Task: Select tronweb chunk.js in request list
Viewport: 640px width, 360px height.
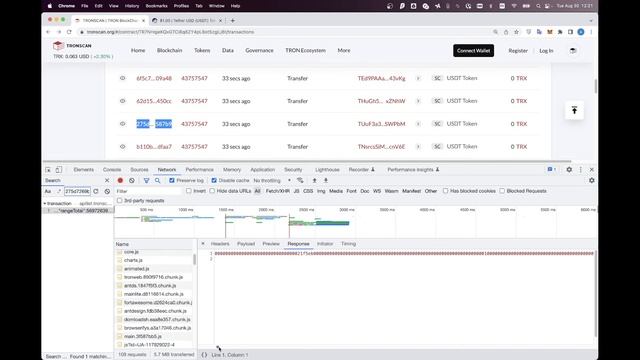Action: click(x=153, y=277)
